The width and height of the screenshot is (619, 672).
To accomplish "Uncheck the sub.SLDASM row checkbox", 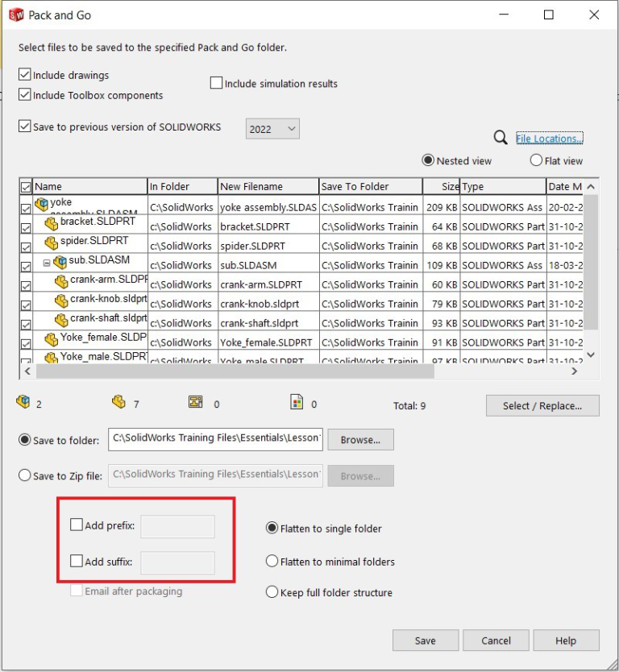I will coord(26,267).
